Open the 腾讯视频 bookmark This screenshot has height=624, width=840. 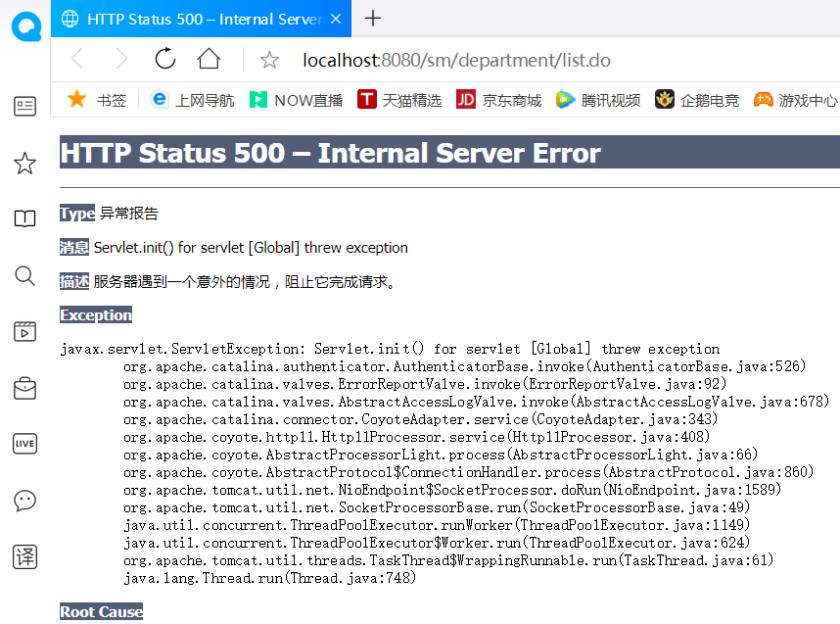pos(598,100)
